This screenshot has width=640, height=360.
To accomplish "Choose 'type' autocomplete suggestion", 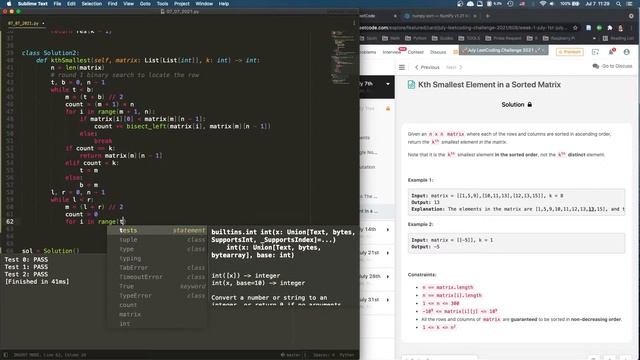I will point(157,249).
